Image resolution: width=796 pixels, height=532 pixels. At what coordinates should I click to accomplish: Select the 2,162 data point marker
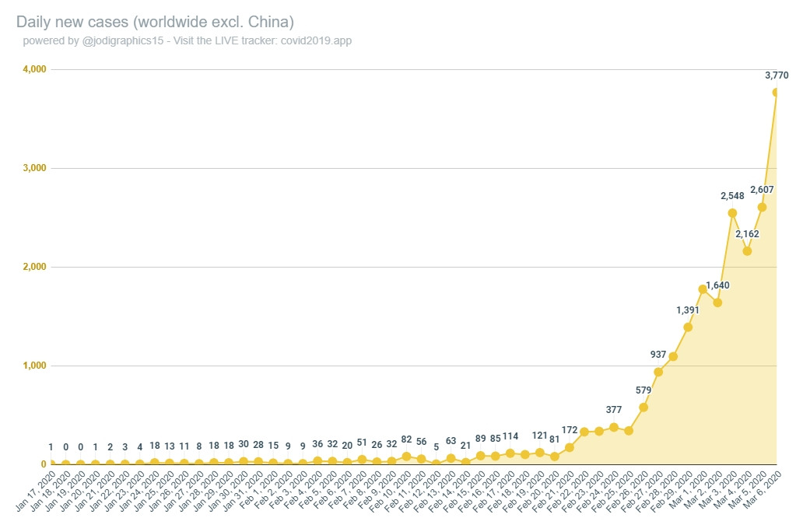(x=747, y=250)
